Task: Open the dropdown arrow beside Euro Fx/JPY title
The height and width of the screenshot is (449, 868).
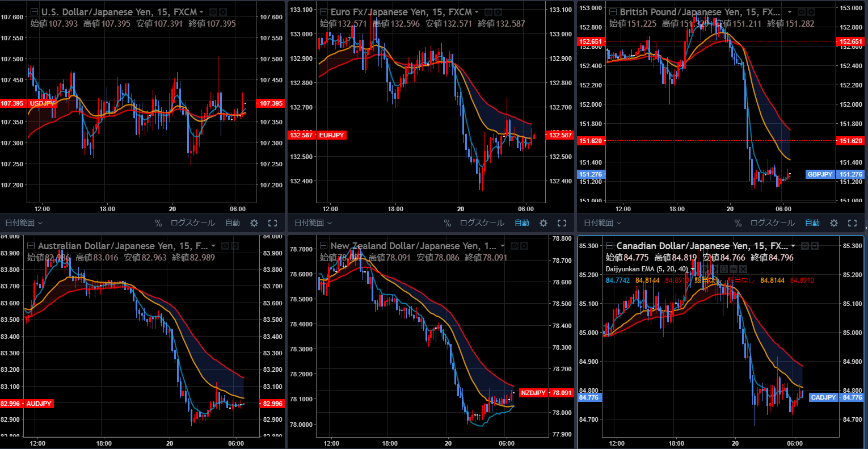Action: pos(476,12)
